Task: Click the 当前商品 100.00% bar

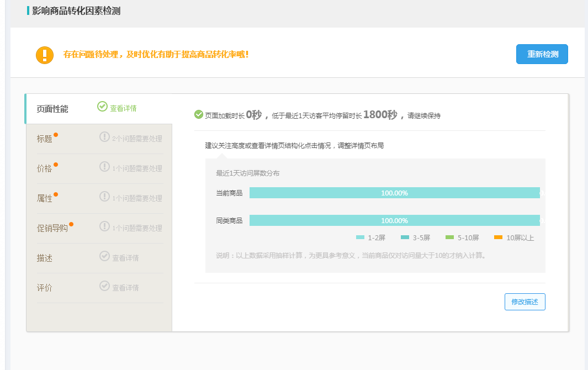Action: point(394,193)
